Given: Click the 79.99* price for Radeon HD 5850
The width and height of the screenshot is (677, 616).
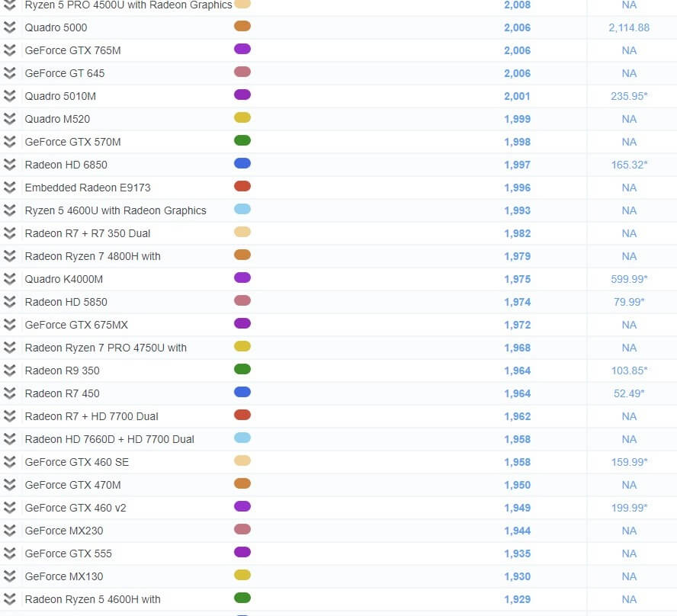Looking at the screenshot, I should click(629, 302).
